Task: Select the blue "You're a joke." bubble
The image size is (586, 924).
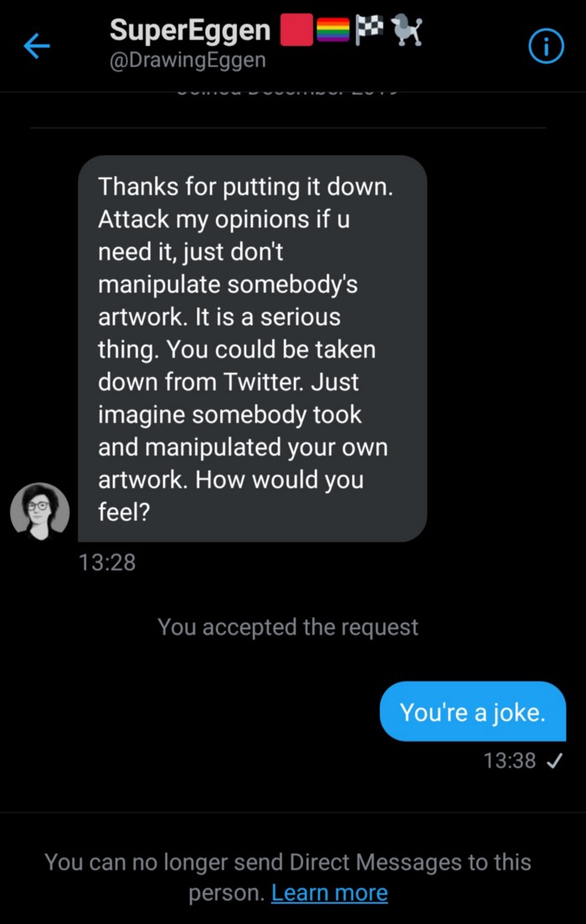Action: [473, 711]
